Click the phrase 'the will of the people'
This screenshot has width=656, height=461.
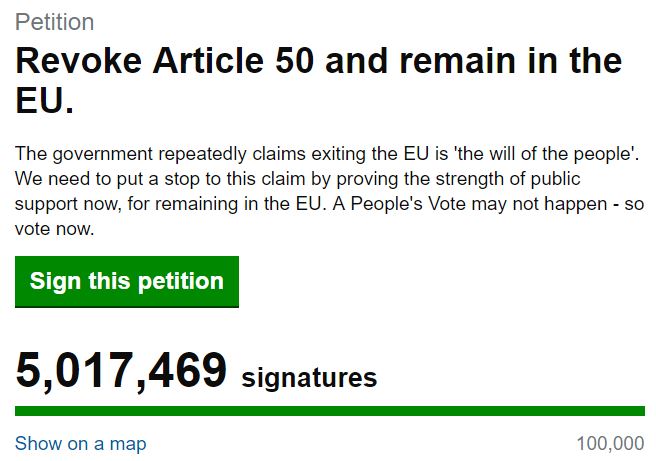[548, 156]
